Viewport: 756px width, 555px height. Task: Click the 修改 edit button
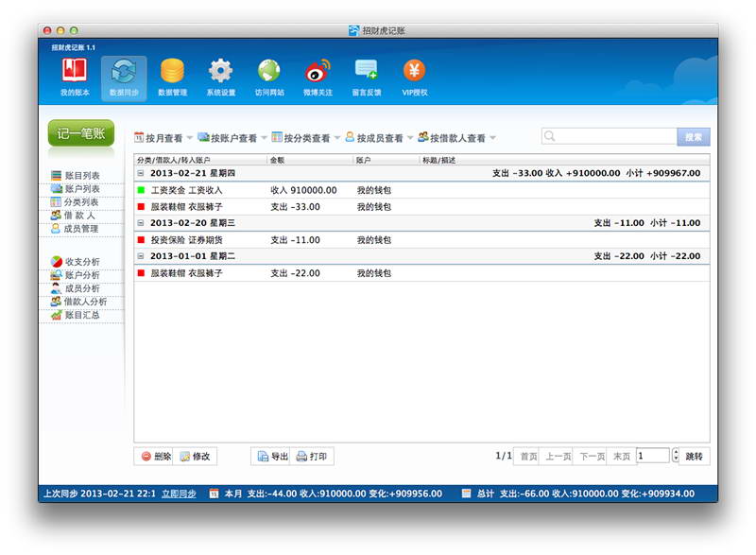point(195,456)
